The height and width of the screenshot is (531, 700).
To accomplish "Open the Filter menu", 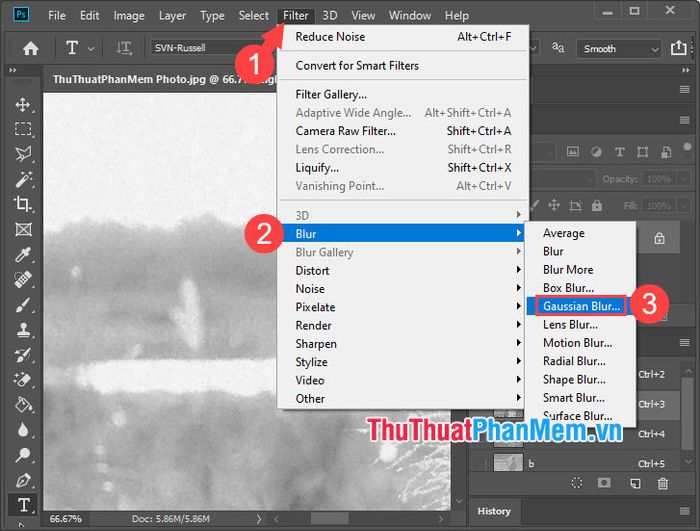I will pyautogui.click(x=296, y=16).
